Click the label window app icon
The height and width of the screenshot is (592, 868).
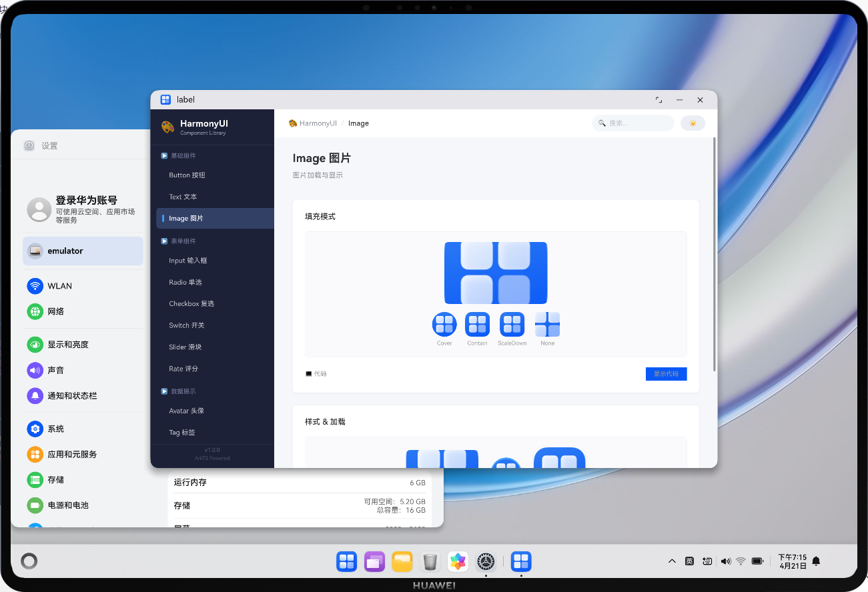(x=165, y=99)
